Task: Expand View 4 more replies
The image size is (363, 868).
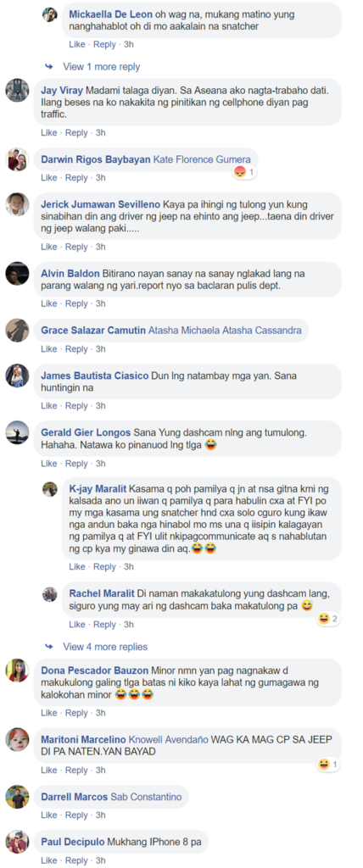Action: (105, 647)
